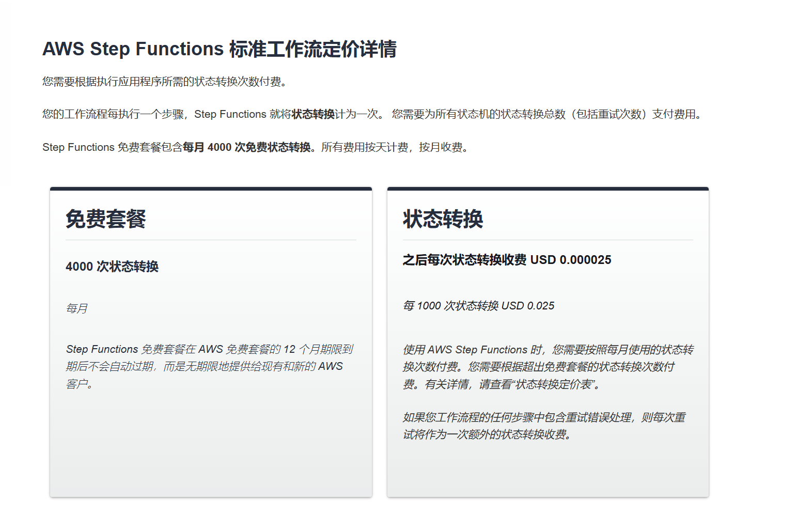Click the sentence '您需要根据执行应用程序所需的状态转换次数付费。'
The height and width of the screenshot is (530, 812).
[x=164, y=82]
